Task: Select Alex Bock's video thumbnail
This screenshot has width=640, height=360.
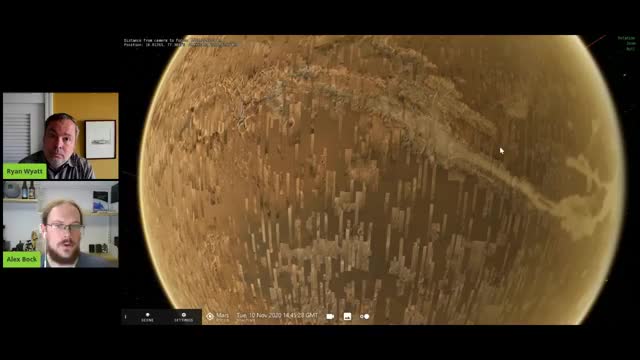Action: pos(61,224)
